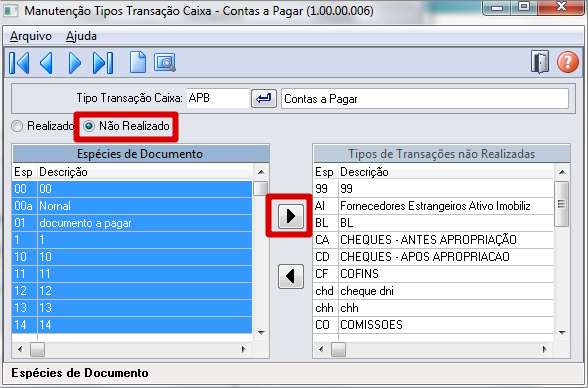The height and width of the screenshot is (388, 588).
Task: Click up arrow of Tipos de Transações scrollbar
Action: [562, 172]
